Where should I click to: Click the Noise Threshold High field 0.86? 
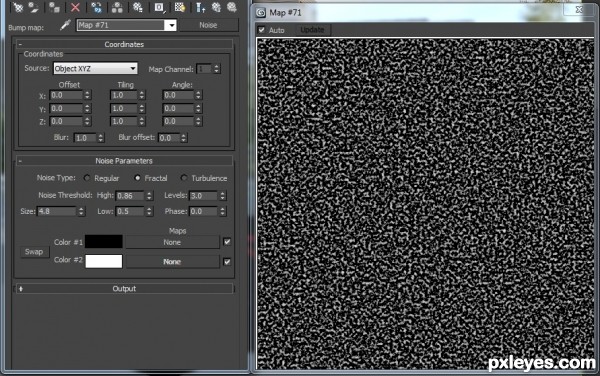click(130, 195)
